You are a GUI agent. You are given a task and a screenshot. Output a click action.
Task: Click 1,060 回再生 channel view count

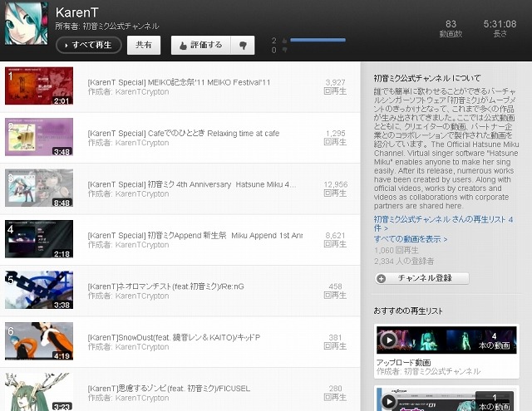pos(396,251)
